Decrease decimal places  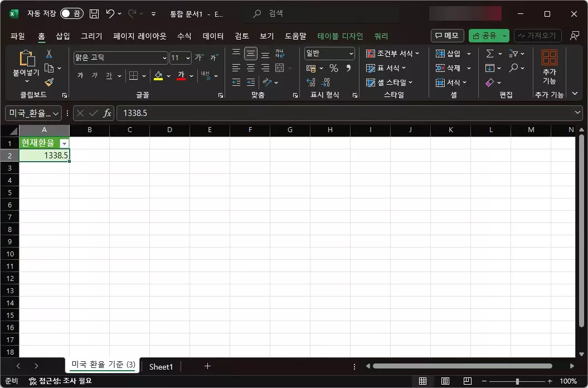pyautogui.click(x=325, y=82)
